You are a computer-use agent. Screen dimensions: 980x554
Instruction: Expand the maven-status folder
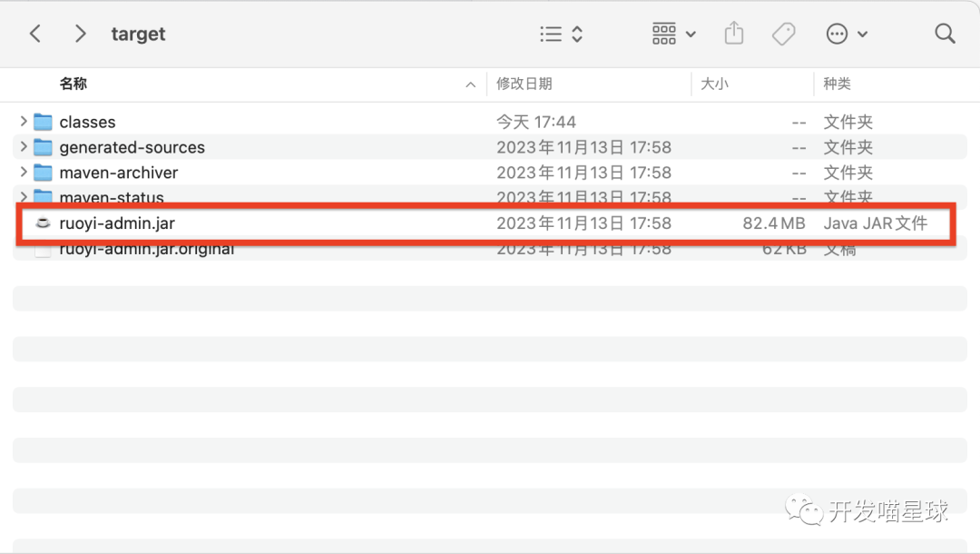tap(23, 196)
